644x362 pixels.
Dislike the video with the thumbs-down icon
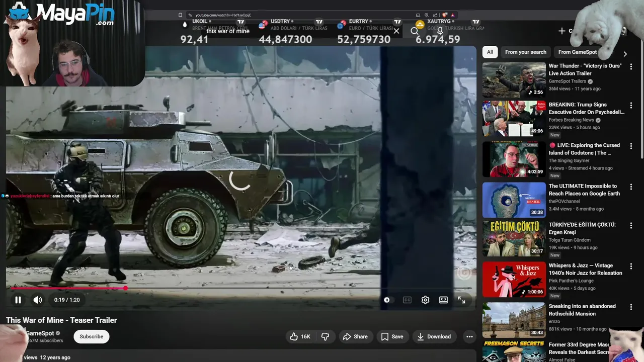click(x=325, y=336)
